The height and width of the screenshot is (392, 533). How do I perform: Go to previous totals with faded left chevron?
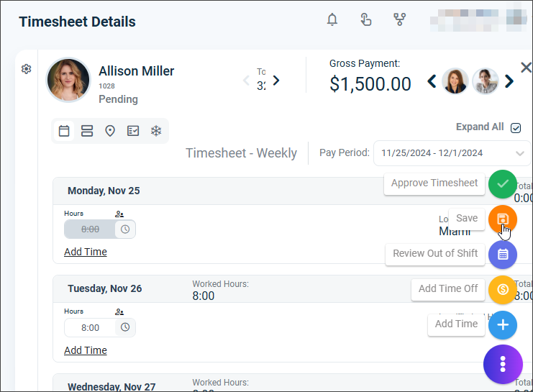click(x=247, y=81)
